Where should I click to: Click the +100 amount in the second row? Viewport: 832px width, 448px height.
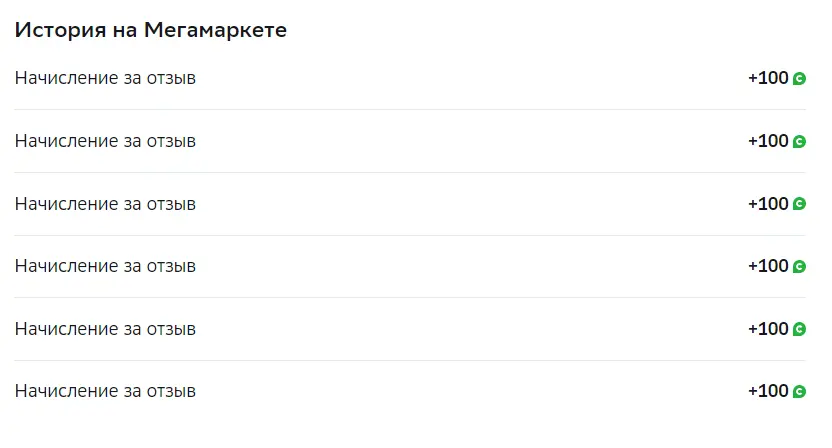pyautogui.click(x=768, y=141)
